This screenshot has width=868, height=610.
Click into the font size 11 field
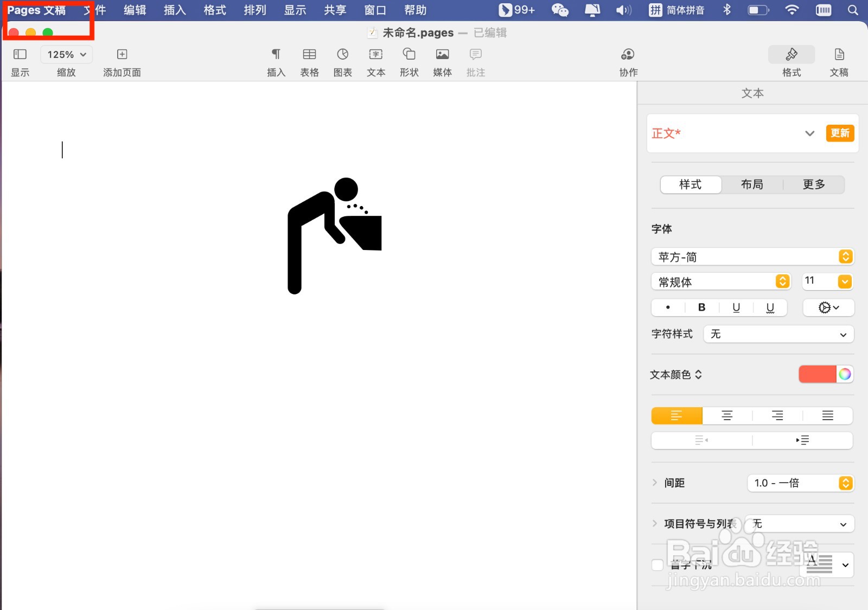[x=819, y=281]
